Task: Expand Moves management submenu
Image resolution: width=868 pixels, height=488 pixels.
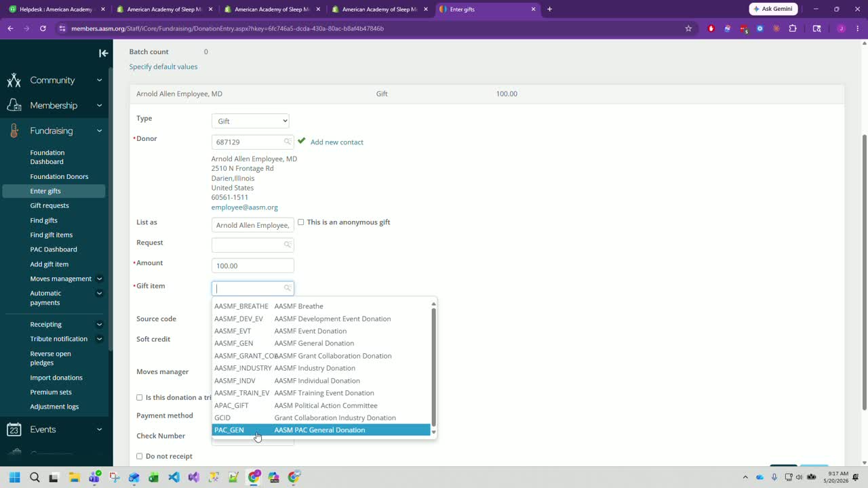Action: click(x=99, y=279)
